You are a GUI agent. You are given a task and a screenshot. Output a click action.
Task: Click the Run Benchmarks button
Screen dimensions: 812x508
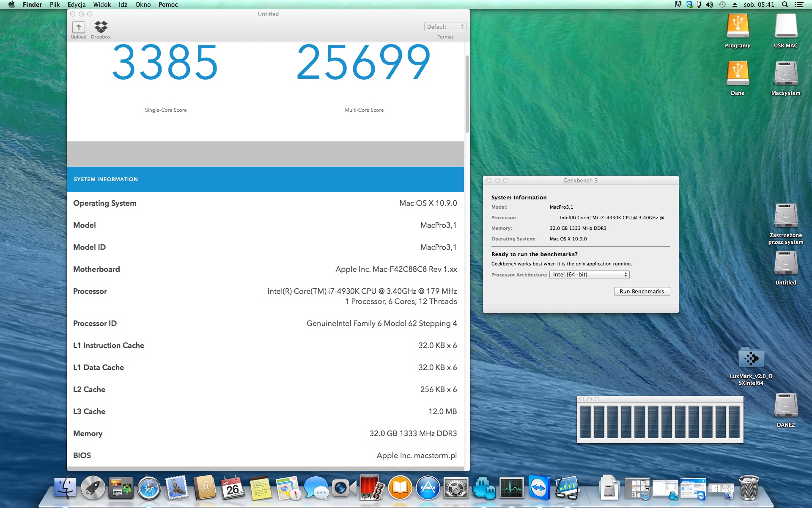pyautogui.click(x=642, y=291)
